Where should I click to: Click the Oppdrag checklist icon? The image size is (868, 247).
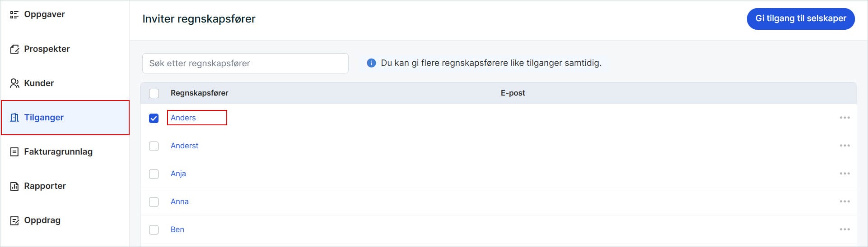pyautogui.click(x=14, y=220)
